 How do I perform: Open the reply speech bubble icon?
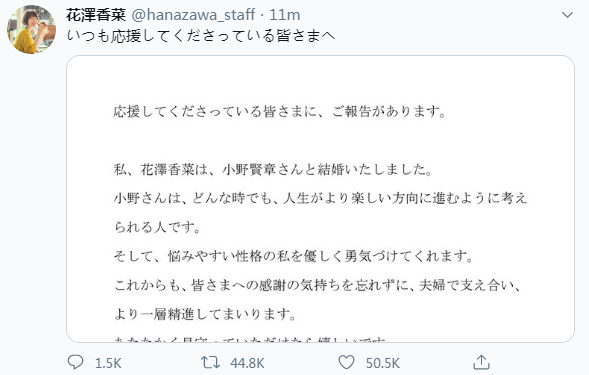pyautogui.click(x=75, y=362)
